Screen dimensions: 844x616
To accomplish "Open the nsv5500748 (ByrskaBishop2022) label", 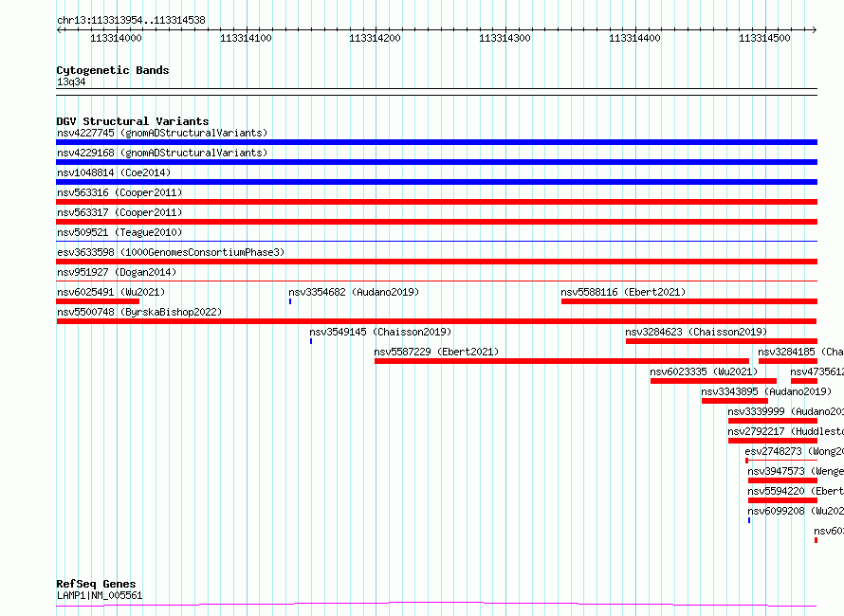I will [x=139, y=312].
